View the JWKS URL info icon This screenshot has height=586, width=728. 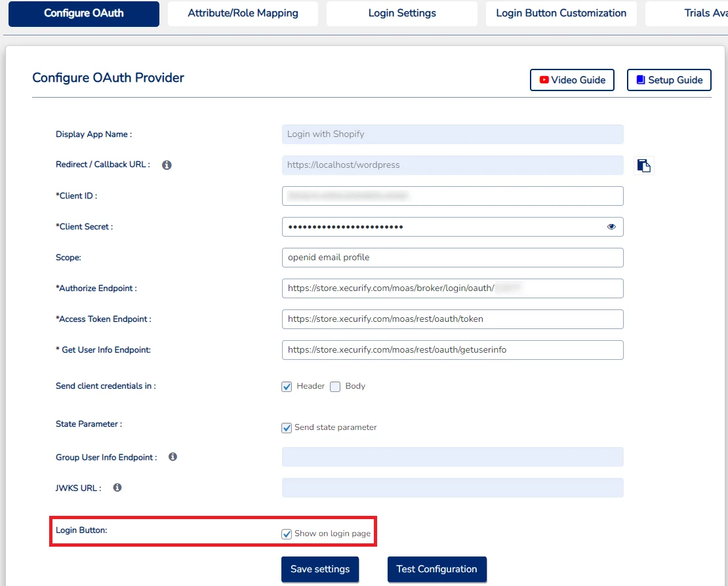click(119, 488)
